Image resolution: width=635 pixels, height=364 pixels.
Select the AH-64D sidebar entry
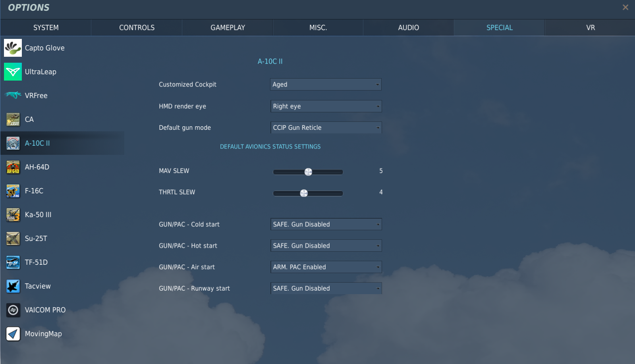point(62,167)
